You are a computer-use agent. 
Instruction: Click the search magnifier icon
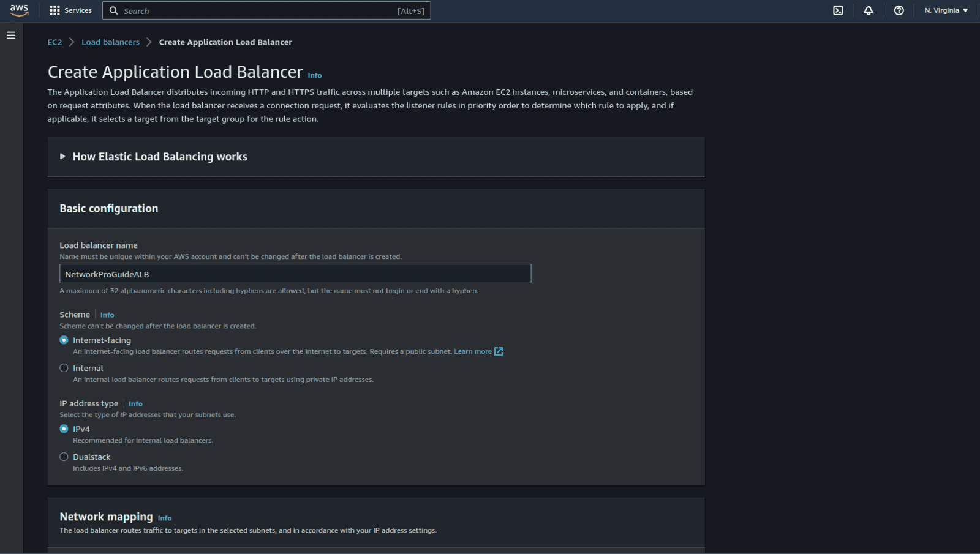pos(113,10)
